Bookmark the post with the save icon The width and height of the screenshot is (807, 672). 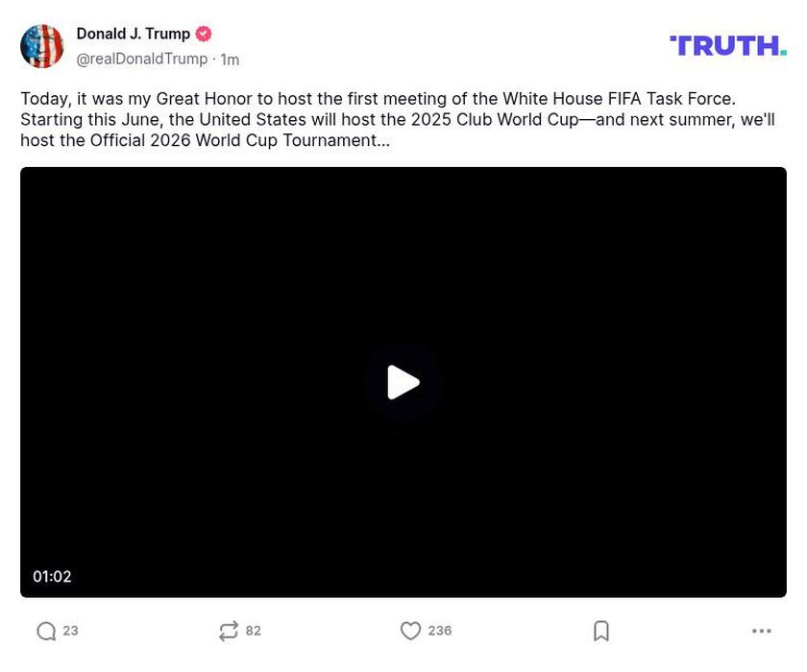(601, 631)
